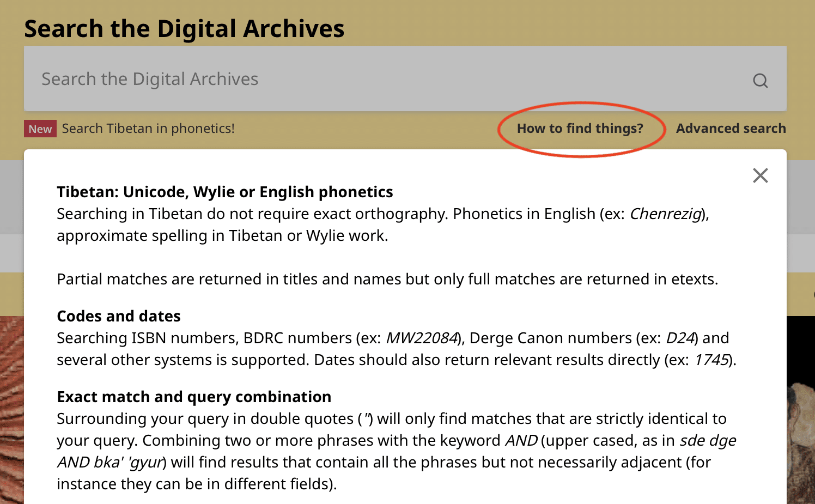815x504 pixels.
Task: Click the italic "AND" keyword after "keyword"
Action: click(521, 441)
